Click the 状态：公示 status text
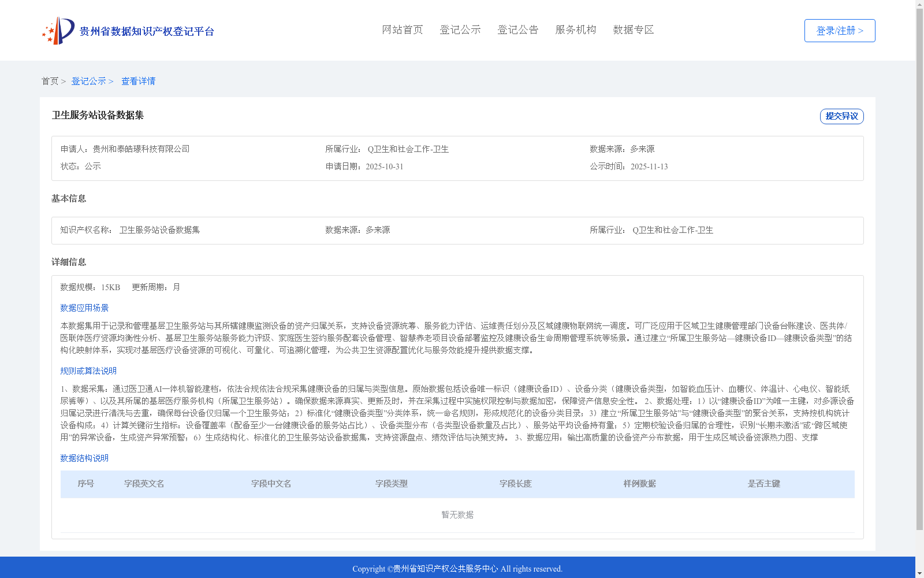This screenshot has width=924, height=578. 81,166
